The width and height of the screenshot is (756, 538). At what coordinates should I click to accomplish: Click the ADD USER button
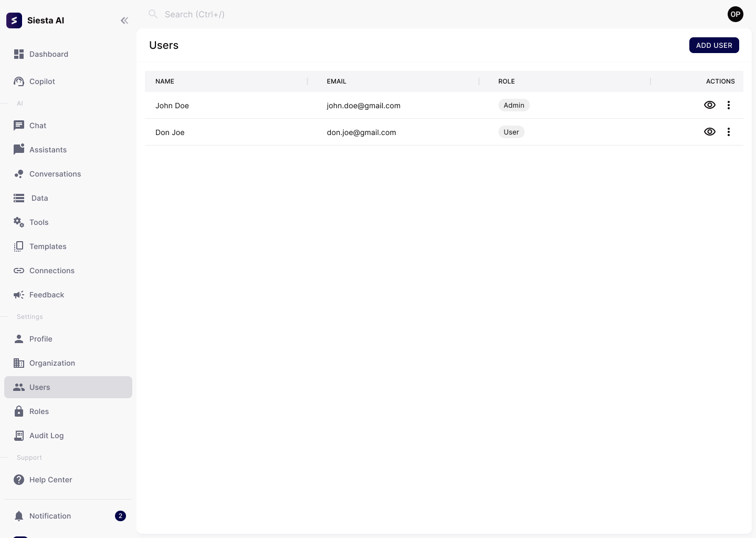714,45
